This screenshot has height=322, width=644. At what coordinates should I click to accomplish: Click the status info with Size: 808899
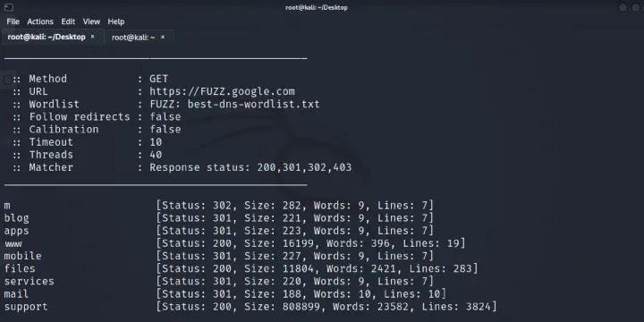click(326, 307)
